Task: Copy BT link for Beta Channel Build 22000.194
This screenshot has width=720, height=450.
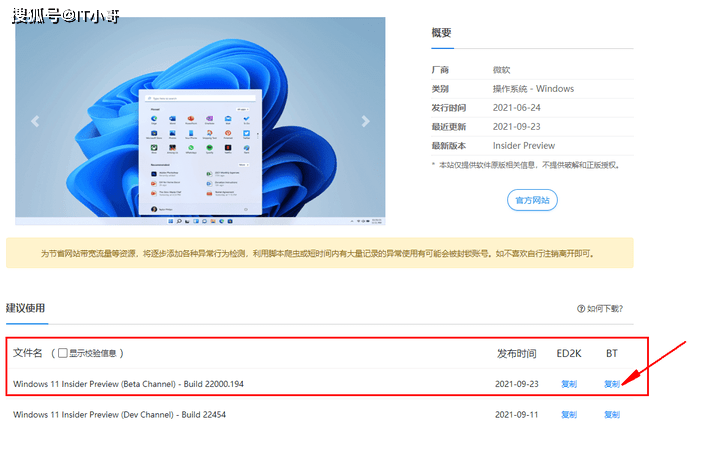Action: tap(612, 384)
